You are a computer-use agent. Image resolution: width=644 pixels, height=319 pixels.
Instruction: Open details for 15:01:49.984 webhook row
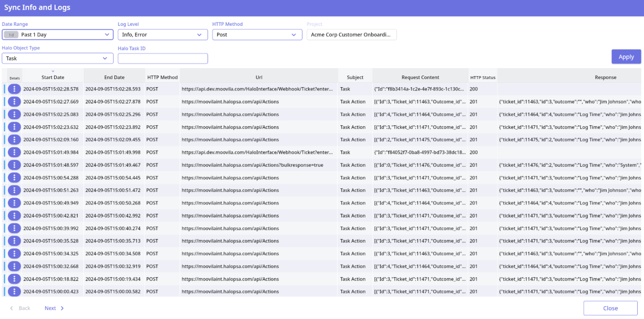point(14,152)
